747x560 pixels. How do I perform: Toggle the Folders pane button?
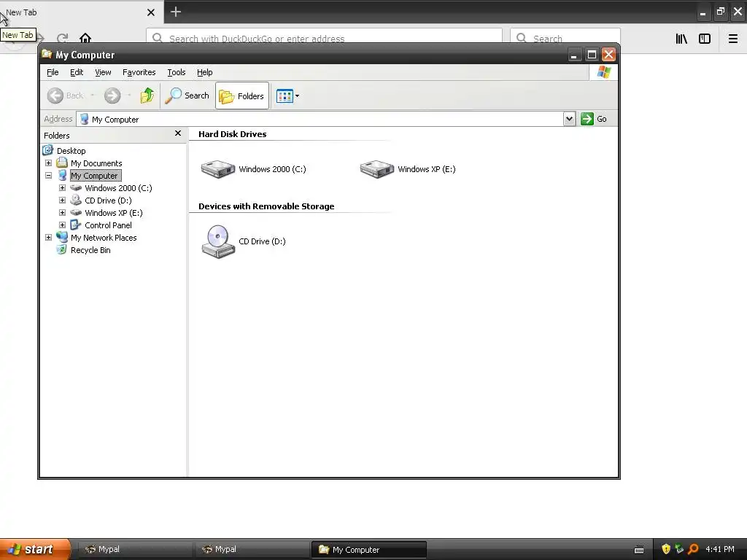click(x=242, y=96)
